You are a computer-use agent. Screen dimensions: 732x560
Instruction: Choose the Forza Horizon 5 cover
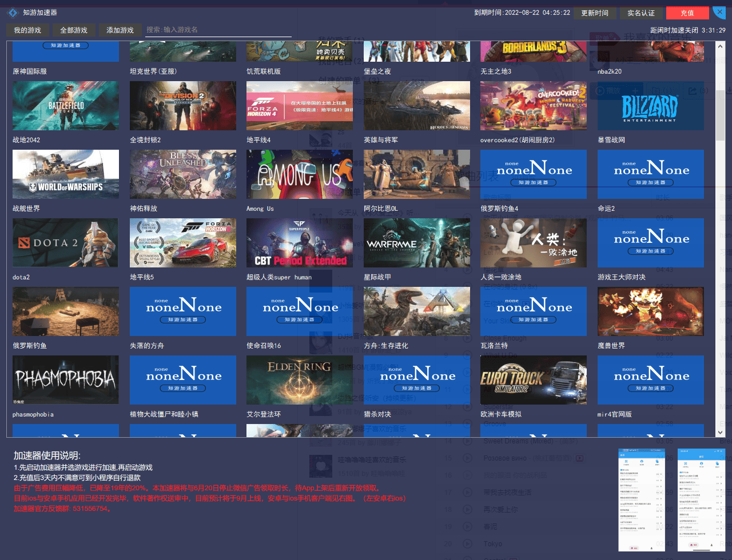click(183, 243)
